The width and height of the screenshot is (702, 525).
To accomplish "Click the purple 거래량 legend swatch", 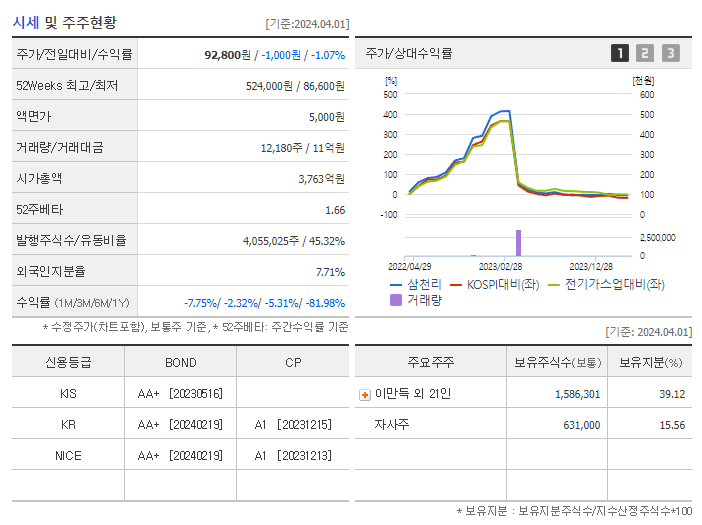I will 396,300.
